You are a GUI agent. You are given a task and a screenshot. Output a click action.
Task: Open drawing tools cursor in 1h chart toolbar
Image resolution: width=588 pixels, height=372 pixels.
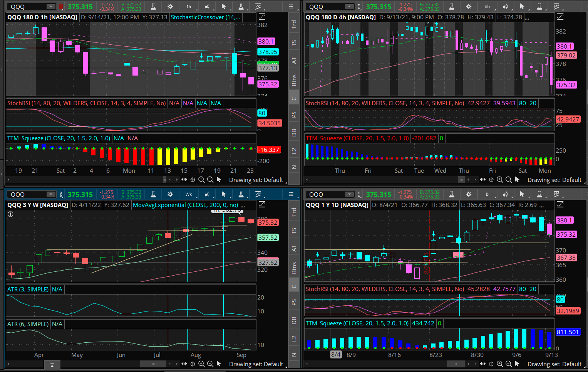click(x=224, y=7)
